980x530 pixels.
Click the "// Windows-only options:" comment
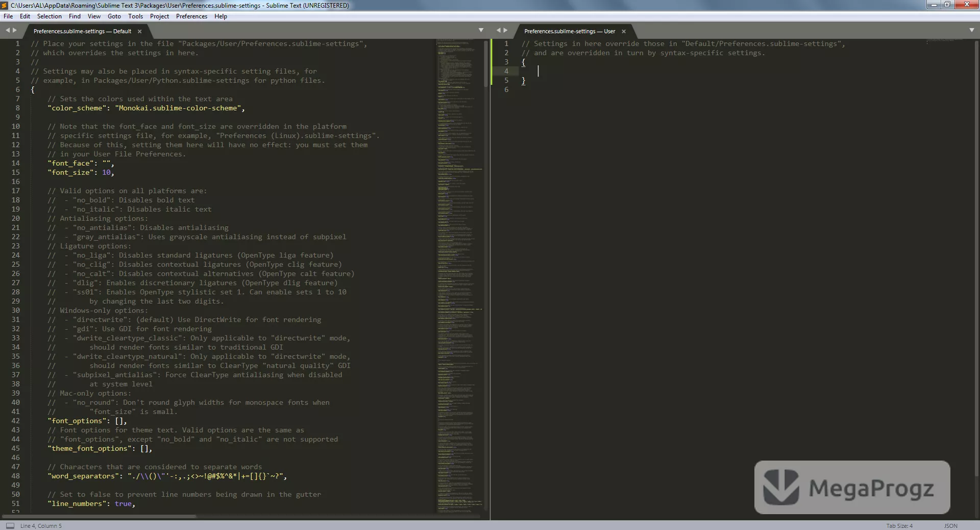tap(98, 310)
